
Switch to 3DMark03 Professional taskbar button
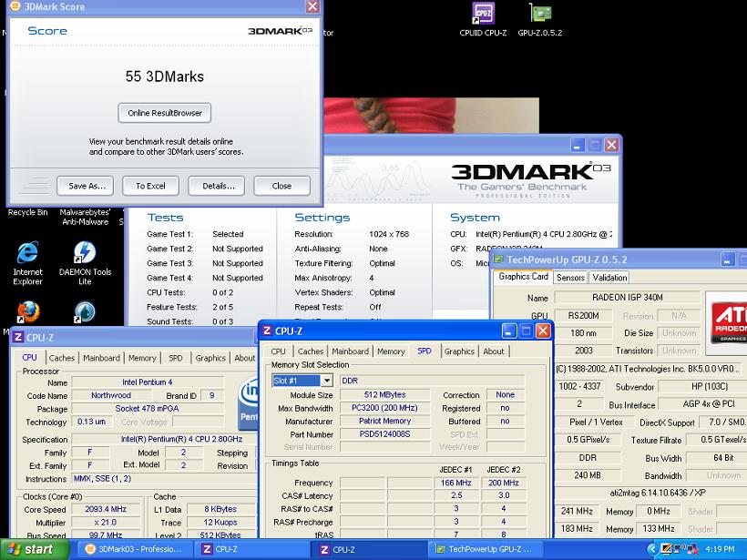(x=134, y=549)
